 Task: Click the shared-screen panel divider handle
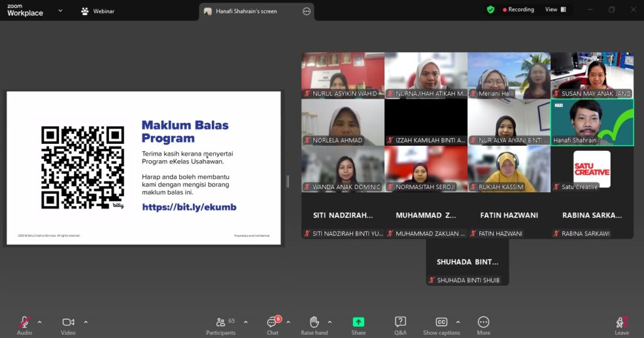pyautogui.click(x=287, y=181)
